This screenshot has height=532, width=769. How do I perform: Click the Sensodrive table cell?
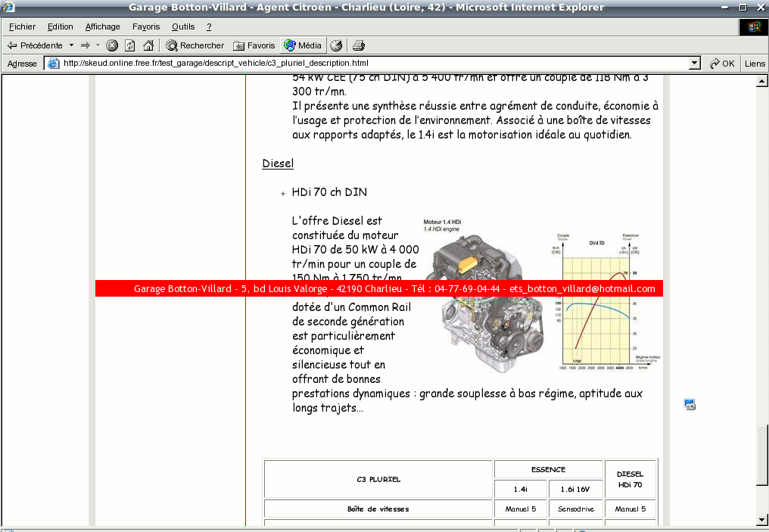pos(576,509)
